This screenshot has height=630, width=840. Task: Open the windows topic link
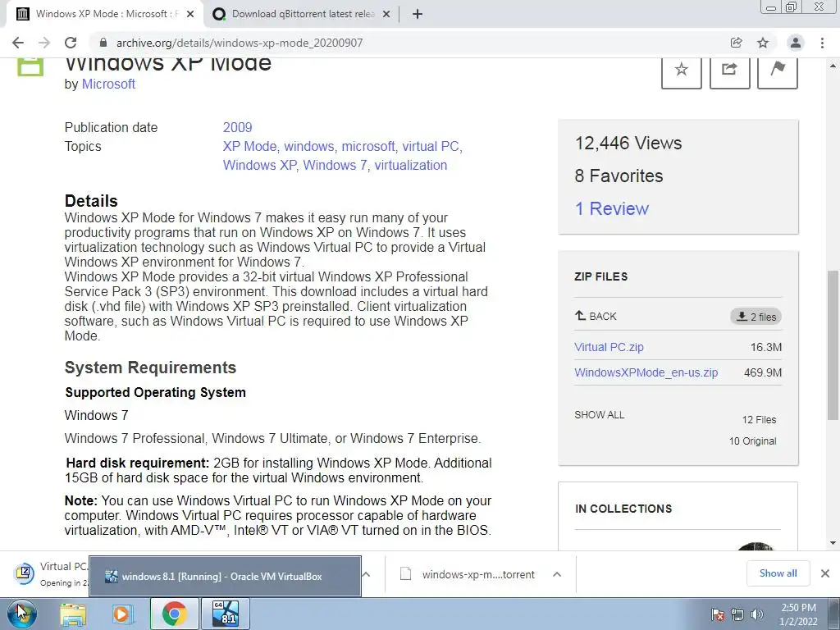[x=309, y=146]
